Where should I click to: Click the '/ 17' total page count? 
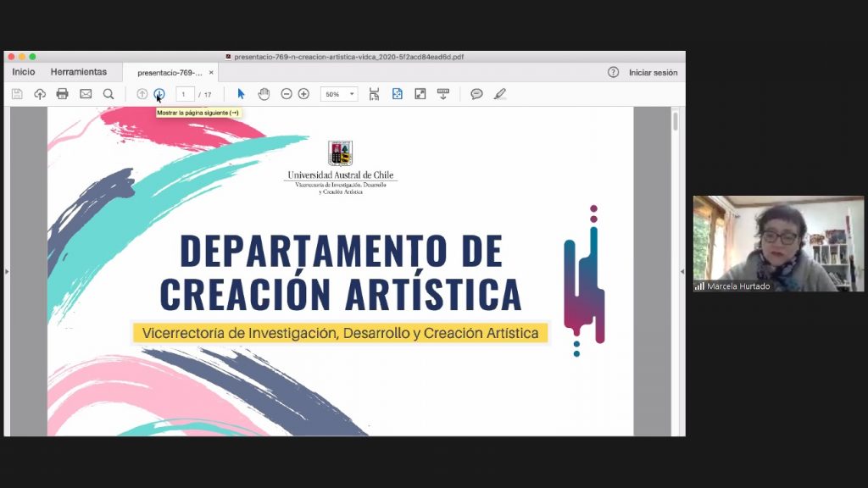205,95
